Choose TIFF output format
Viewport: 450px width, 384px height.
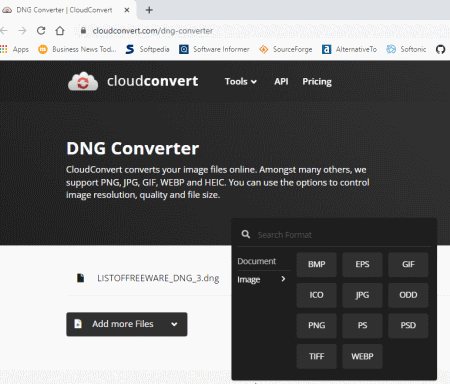pyautogui.click(x=316, y=356)
